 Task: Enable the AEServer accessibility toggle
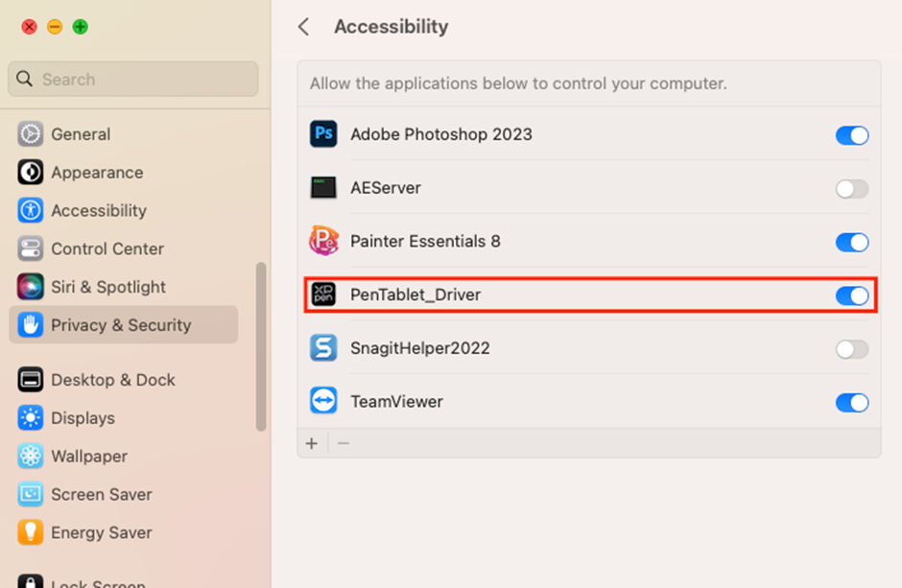coord(851,189)
